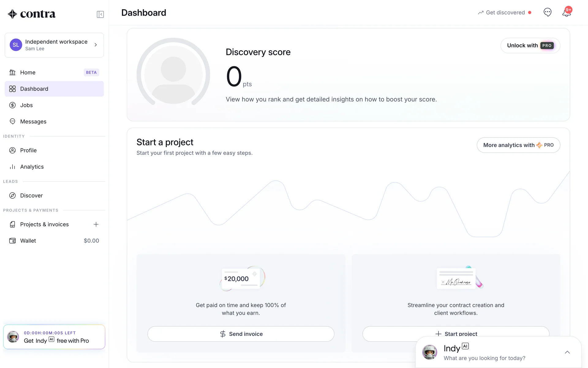Click Unlock with PRO button

(x=530, y=46)
